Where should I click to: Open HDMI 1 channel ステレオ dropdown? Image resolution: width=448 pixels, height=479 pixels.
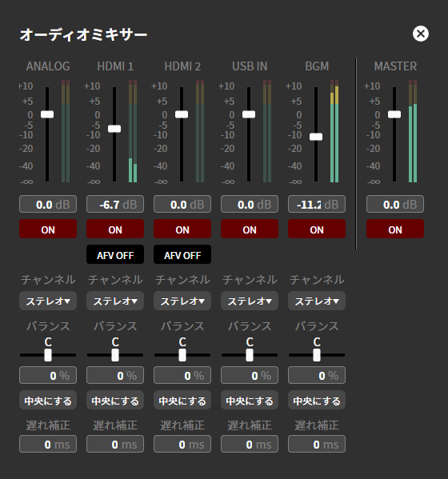click(x=115, y=301)
